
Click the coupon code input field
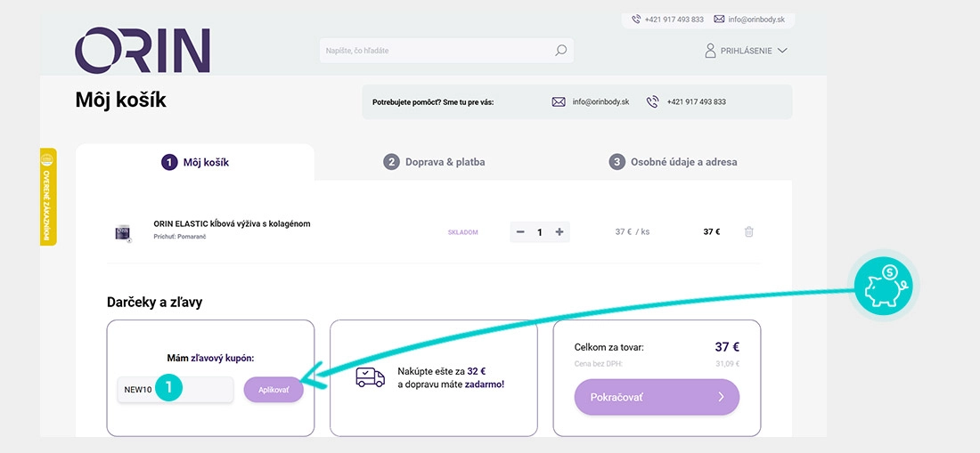[176, 389]
